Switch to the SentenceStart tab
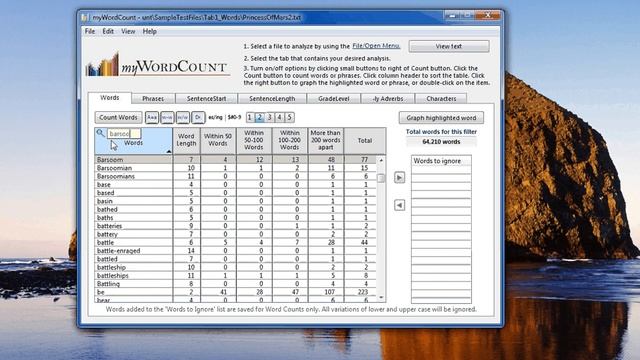The height and width of the screenshot is (360, 640). (x=207, y=99)
